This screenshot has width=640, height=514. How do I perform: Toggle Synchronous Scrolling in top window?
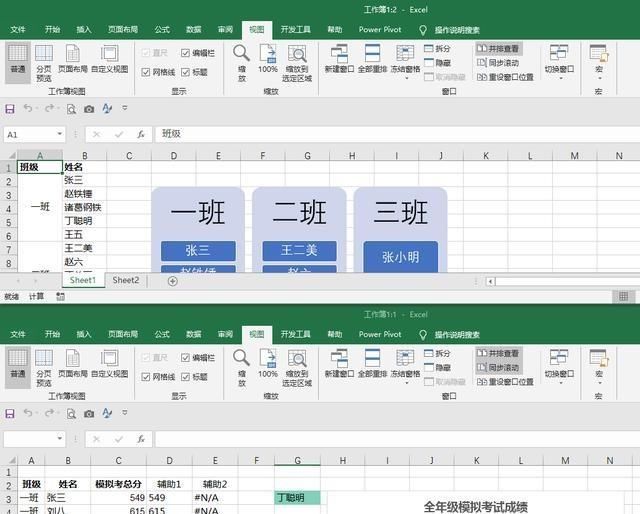[498, 63]
